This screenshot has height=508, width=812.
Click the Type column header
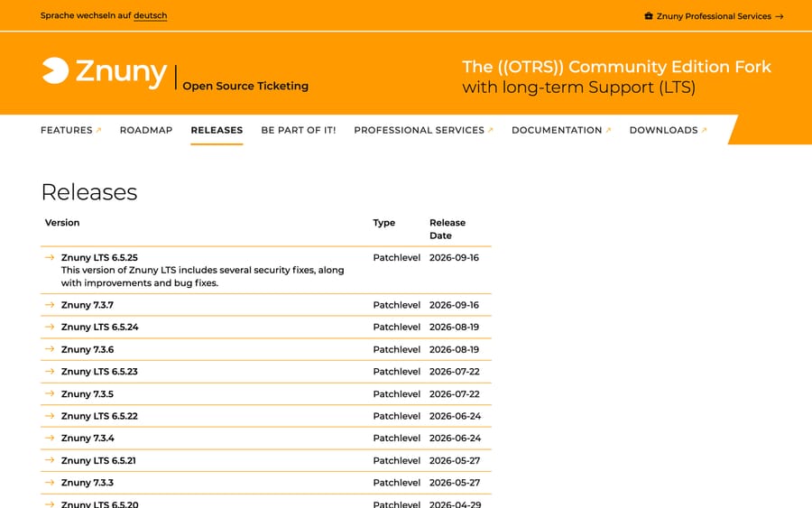click(383, 223)
